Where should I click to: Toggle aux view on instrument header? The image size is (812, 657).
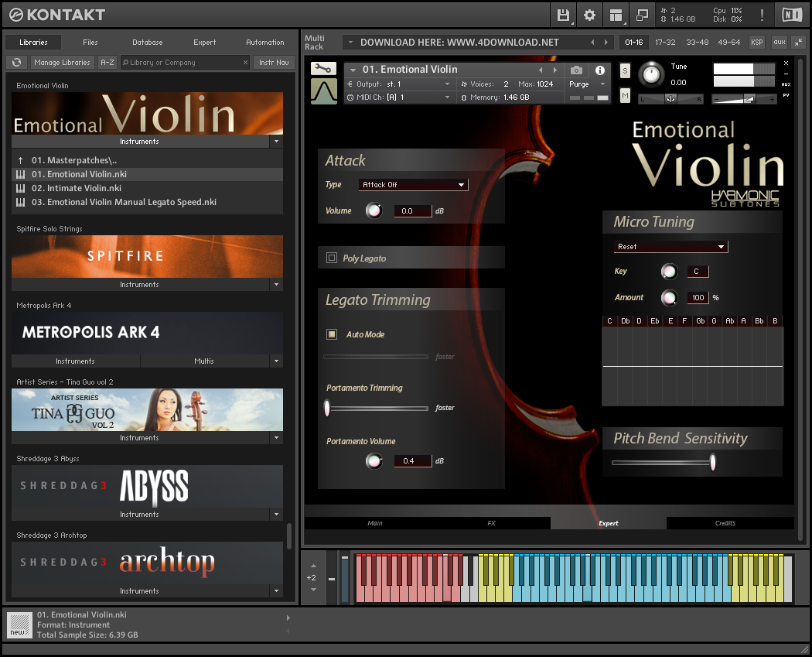(786, 84)
